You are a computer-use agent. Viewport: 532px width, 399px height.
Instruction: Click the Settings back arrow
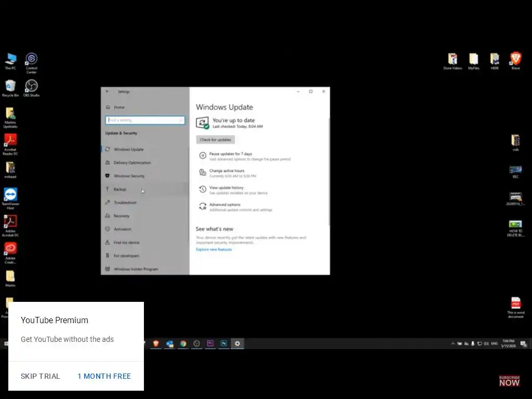(108, 91)
